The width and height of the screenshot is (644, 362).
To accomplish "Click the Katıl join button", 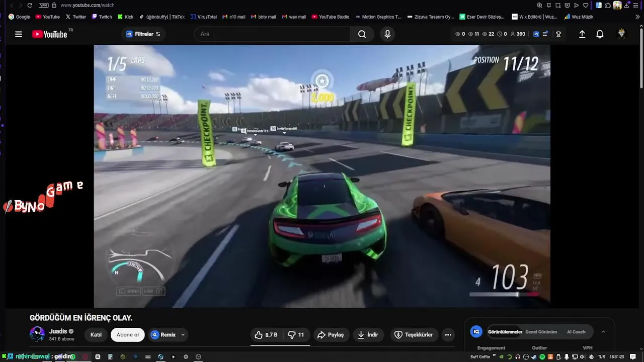I will tap(96, 335).
